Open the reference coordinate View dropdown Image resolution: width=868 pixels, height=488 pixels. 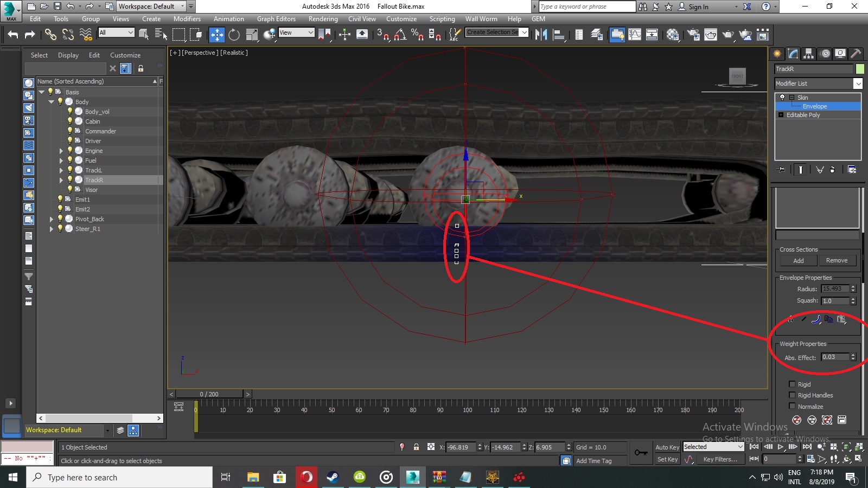pos(296,33)
